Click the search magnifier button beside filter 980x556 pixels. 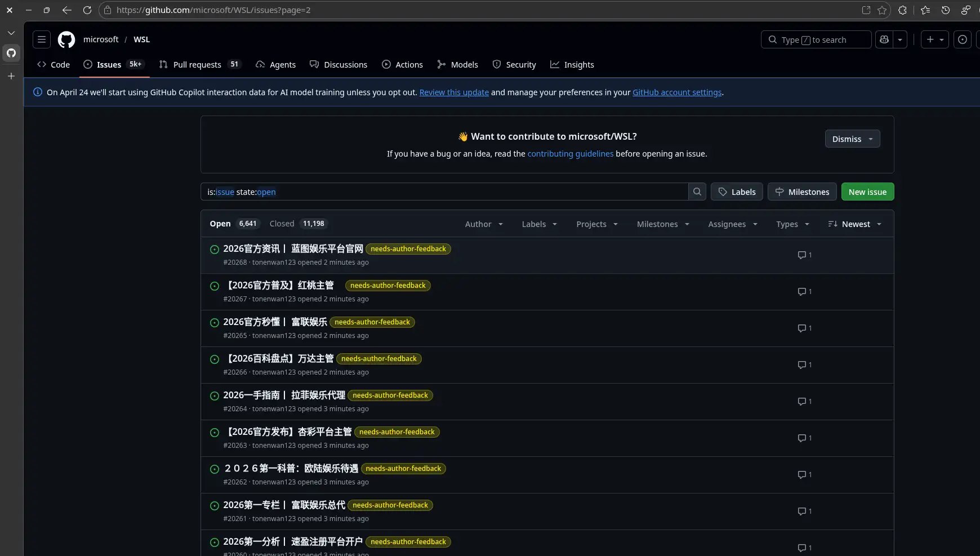(x=697, y=192)
